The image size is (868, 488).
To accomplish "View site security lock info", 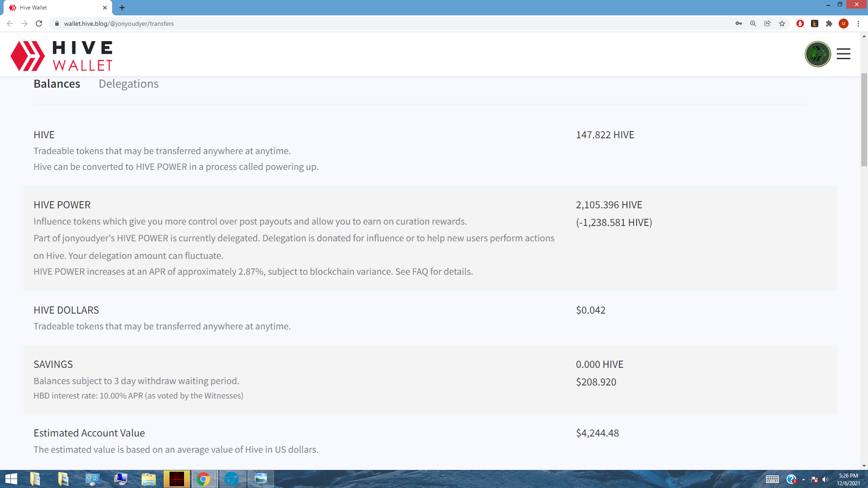I will tap(57, 23).
